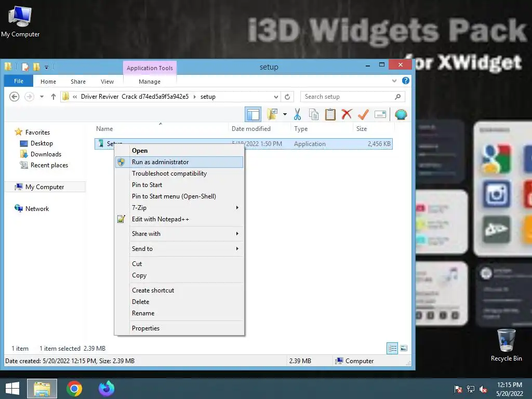This screenshot has width=532, height=399.
Task: Choose Edit with Notepad++
Action: click(179, 219)
